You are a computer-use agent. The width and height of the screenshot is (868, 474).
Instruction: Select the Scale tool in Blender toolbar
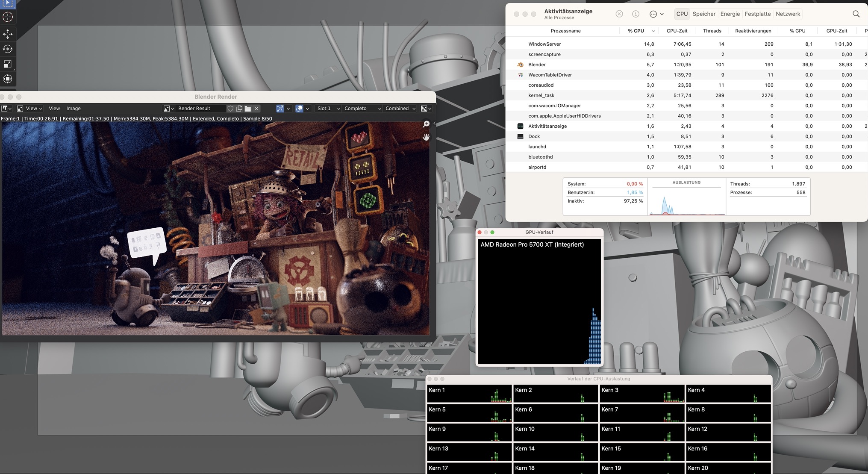click(x=8, y=64)
